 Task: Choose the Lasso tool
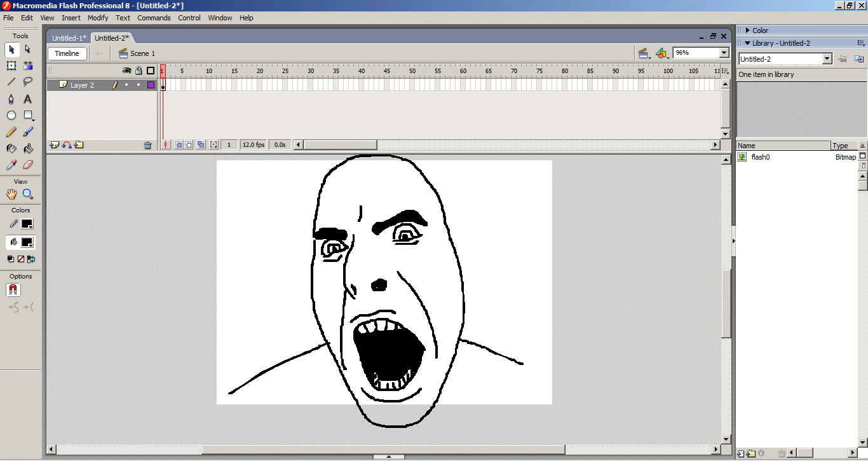(28, 81)
